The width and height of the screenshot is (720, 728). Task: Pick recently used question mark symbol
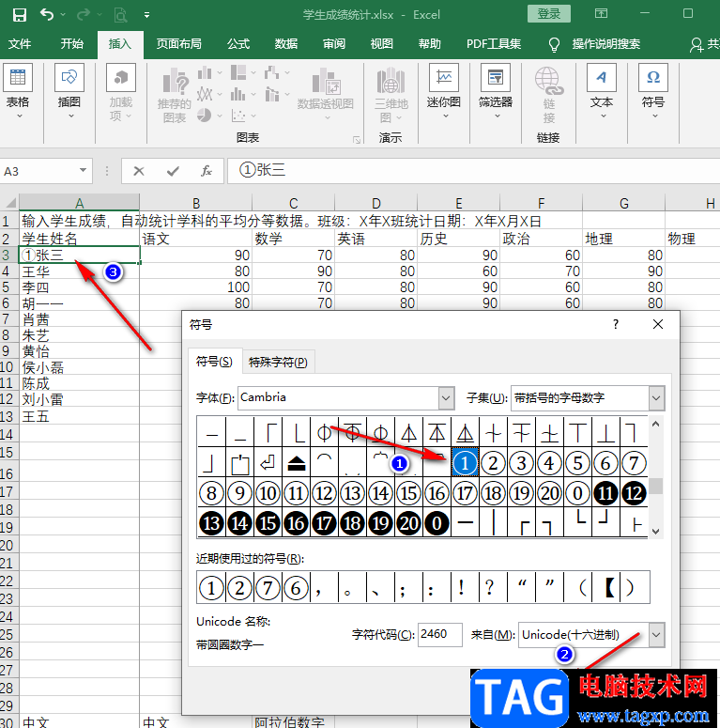(489, 588)
